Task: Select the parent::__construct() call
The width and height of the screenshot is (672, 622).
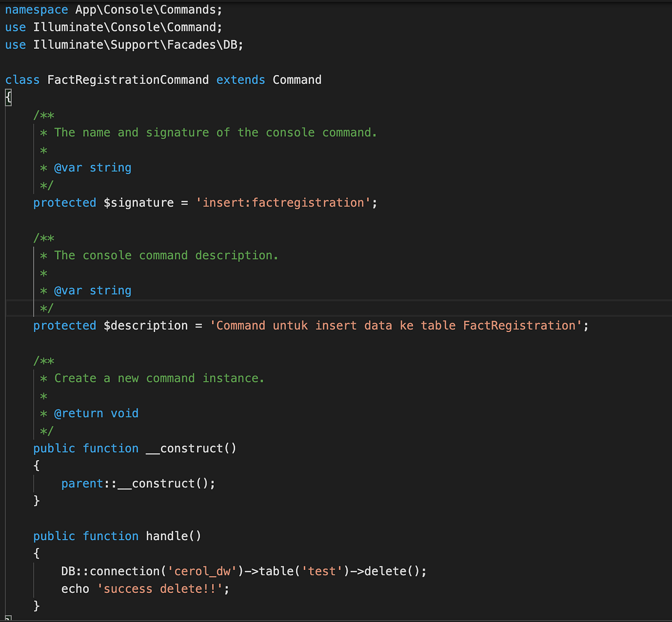Action: (x=137, y=483)
